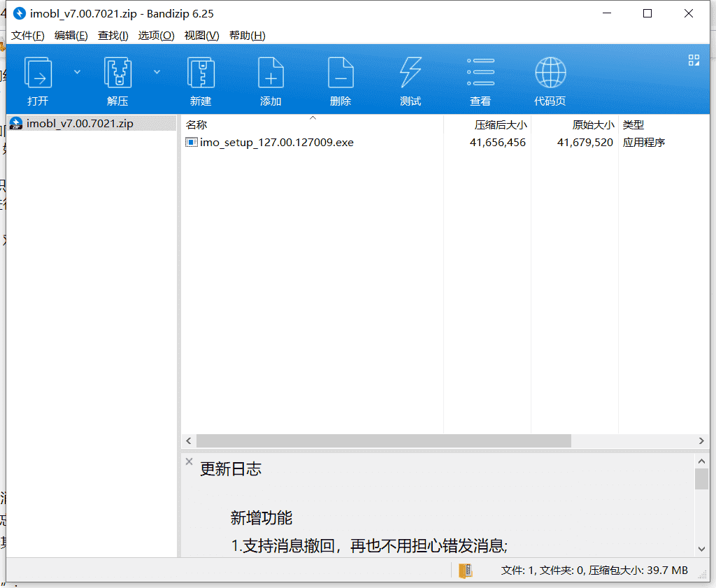The height and width of the screenshot is (588, 716).
Task: Open the 选项(O) menu
Action: pos(156,36)
